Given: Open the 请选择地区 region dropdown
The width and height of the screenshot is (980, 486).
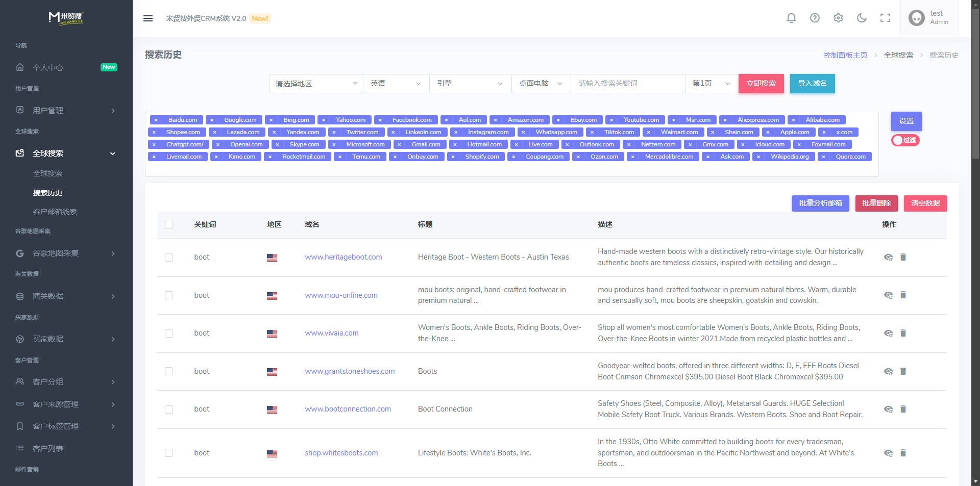Looking at the screenshot, I should 316,84.
